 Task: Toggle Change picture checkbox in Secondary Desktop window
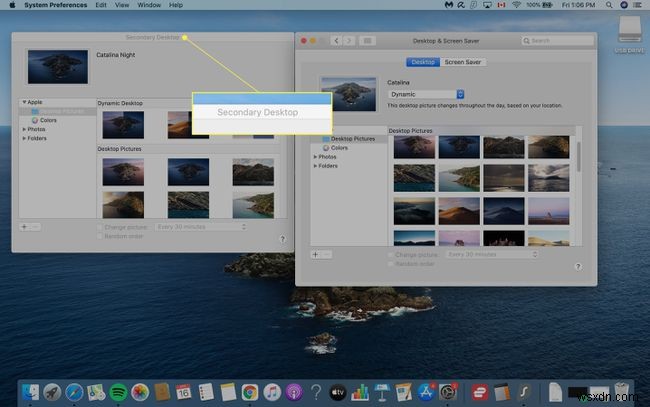[x=98, y=227]
